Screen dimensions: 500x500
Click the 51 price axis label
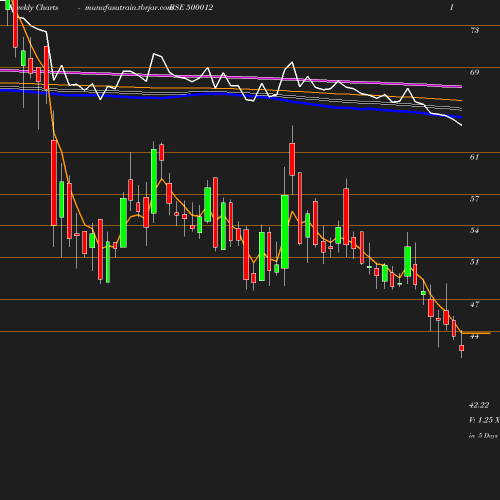tap(474, 262)
